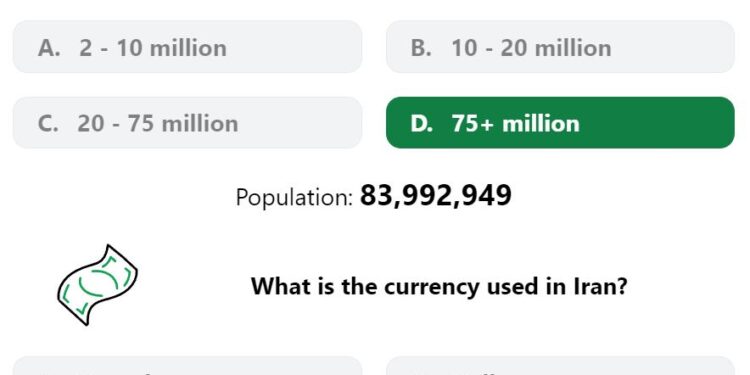
Task: Click the banknote currency icon
Action: point(98,285)
